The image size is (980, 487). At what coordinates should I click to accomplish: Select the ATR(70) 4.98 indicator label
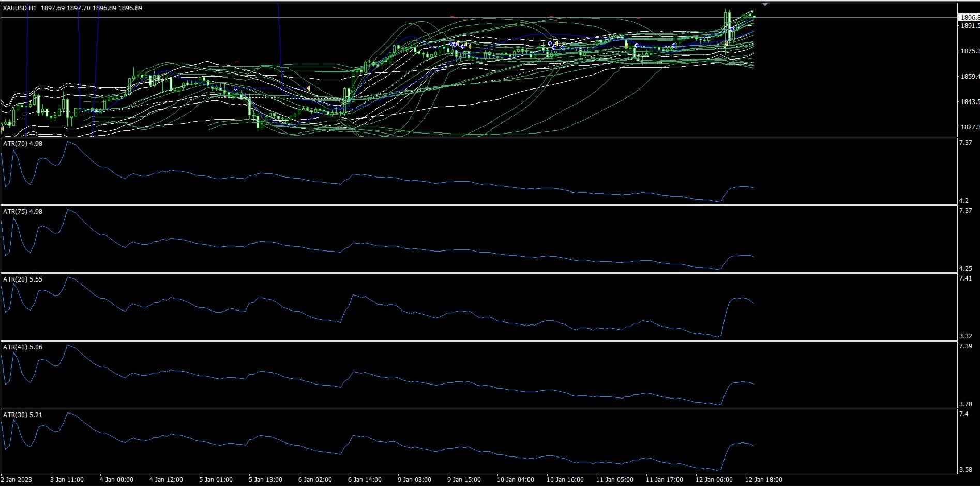tap(23, 144)
